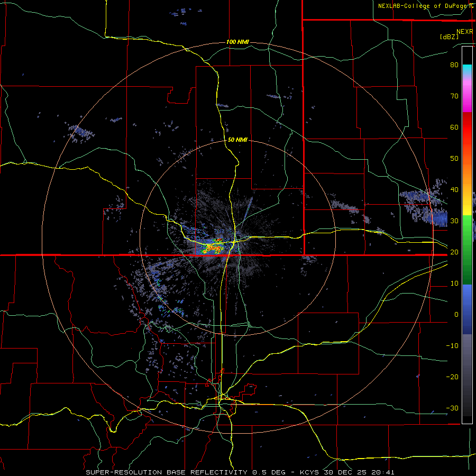Click the -20 value on dBZ scale
The height and width of the screenshot is (476, 476).
(x=452, y=377)
